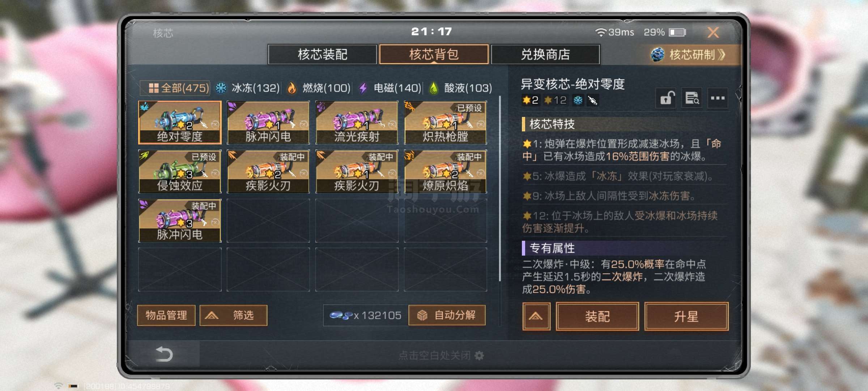Click the settings gear near bottom hint
The image size is (868, 391).
tap(479, 356)
